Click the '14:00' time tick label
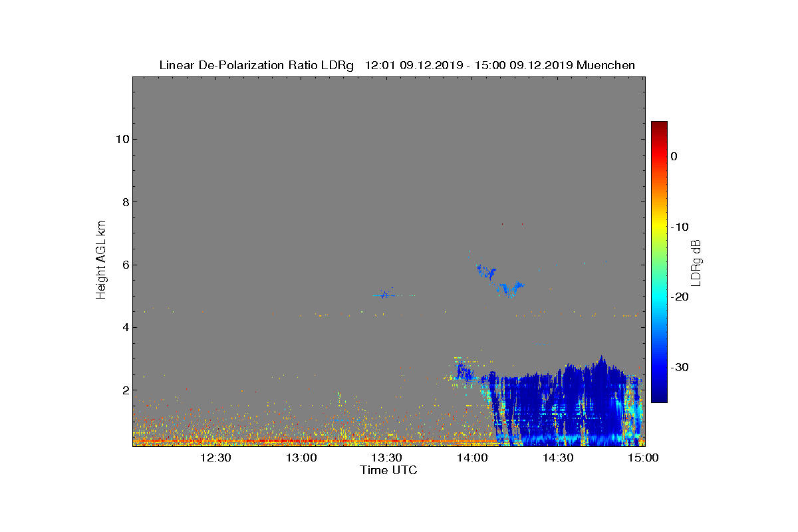798x532 pixels. (x=472, y=458)
